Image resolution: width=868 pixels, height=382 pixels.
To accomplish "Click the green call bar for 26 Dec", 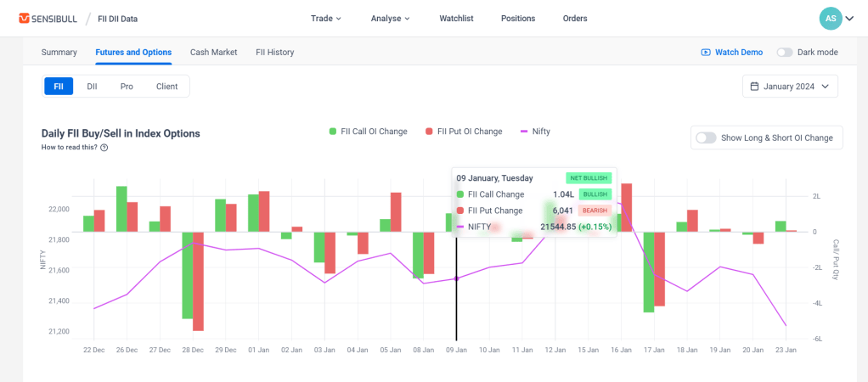I will [121, 209].
